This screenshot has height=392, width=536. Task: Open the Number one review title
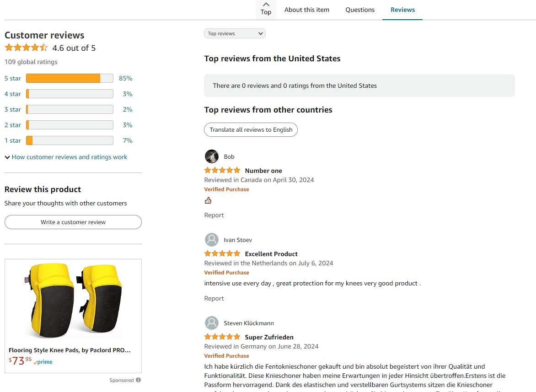coord(263,171)
